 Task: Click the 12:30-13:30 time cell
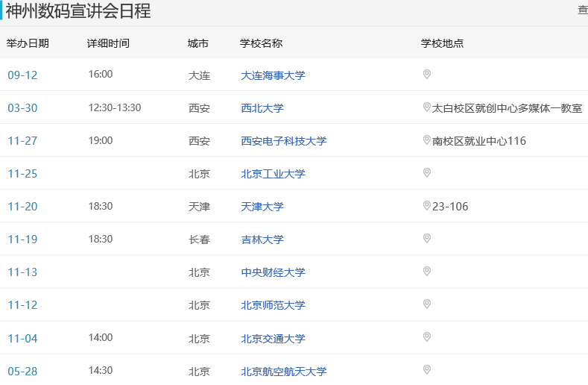coord(115,107)
